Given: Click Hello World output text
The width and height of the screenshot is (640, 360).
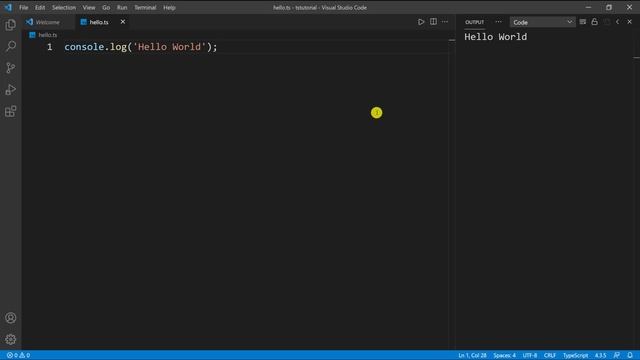Looking at the screenshot, I should coord(496,37).
